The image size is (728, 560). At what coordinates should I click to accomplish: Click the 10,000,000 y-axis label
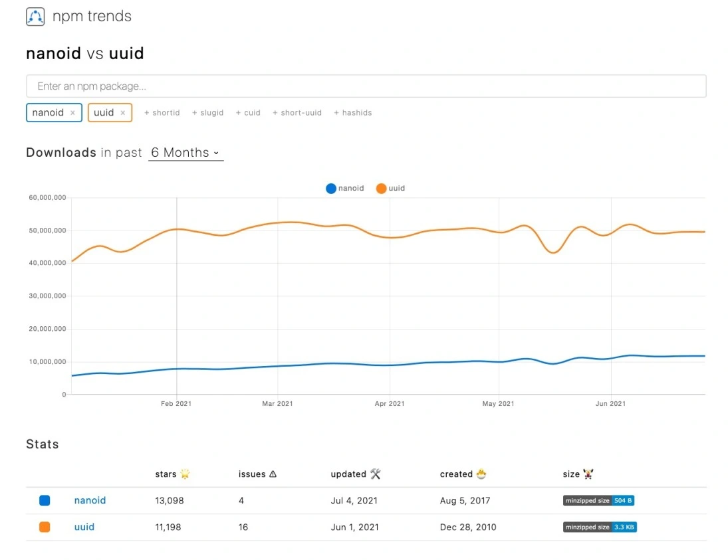[47, 362]
